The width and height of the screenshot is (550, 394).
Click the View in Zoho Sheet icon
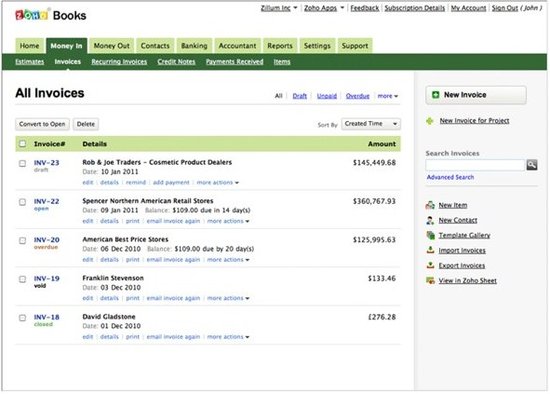coord(430,280)
